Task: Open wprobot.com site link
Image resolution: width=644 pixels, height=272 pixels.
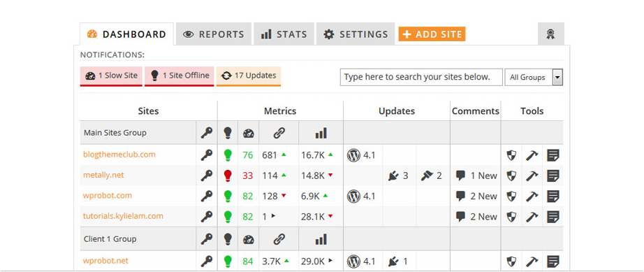Action: [x=107, y=196]
